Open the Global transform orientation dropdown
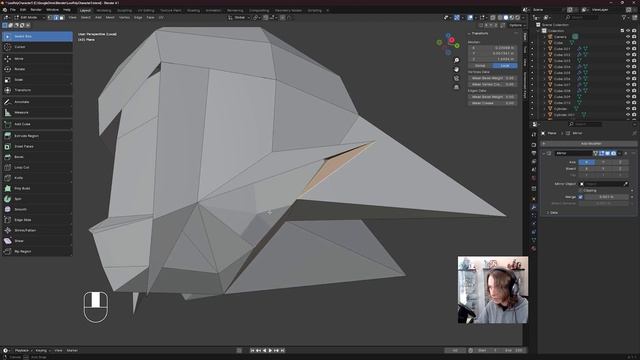The width and height of the screenshot is (640, 360). pyautogui.click(x=239, y=18)
